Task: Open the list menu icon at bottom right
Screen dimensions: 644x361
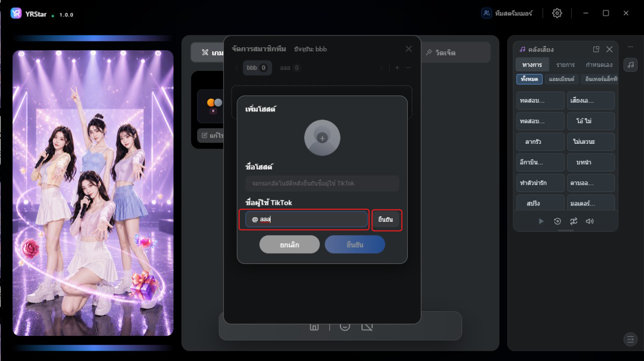Action: point(630,339)
